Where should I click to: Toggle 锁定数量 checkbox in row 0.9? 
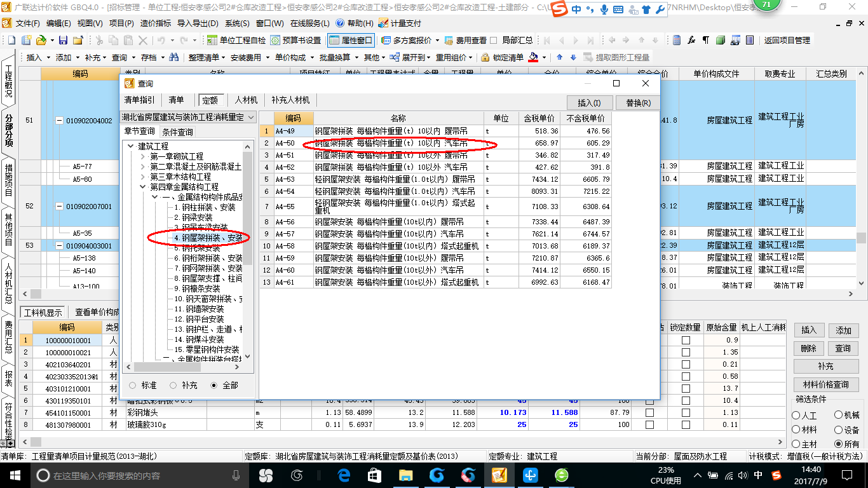[x=686, y=340]
